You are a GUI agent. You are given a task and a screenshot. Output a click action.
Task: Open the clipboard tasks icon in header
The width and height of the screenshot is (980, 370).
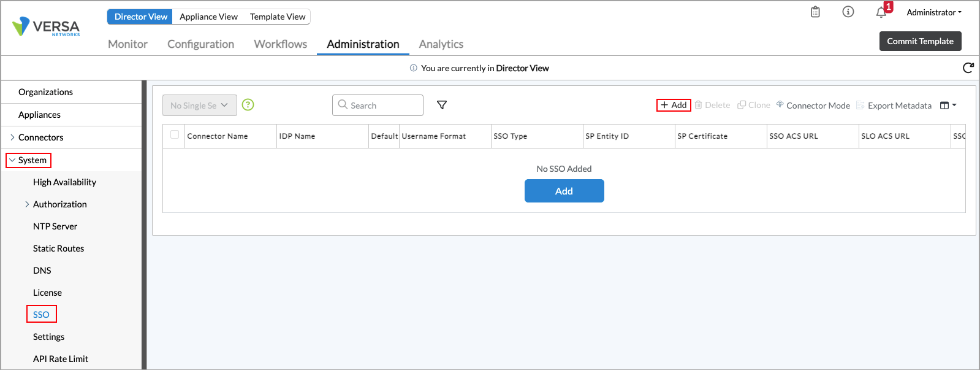click(x=815, y=12)
